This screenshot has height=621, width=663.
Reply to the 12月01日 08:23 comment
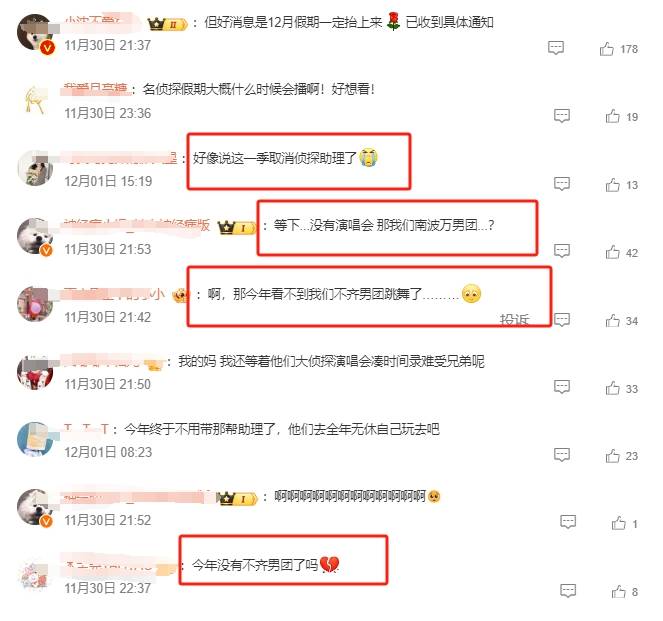(562, 455)
